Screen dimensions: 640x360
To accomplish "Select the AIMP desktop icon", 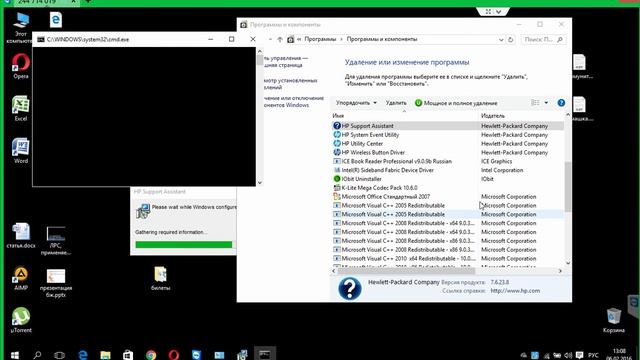I will 21,278.
